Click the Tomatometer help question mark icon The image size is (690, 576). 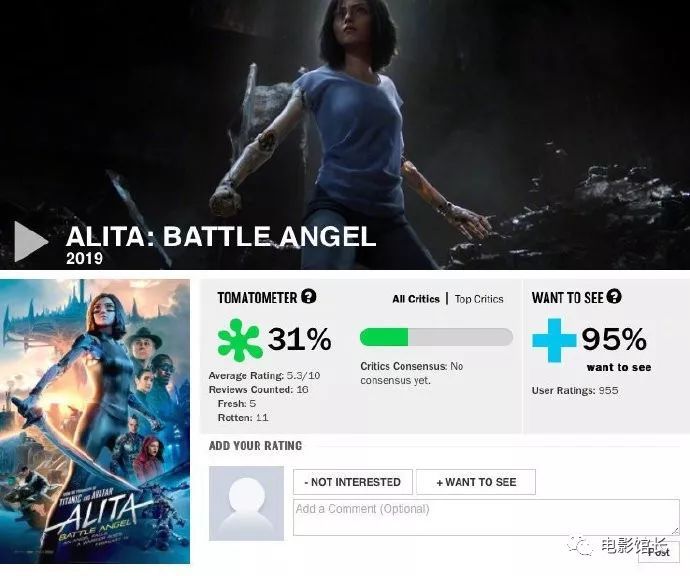tap(309, 297)
